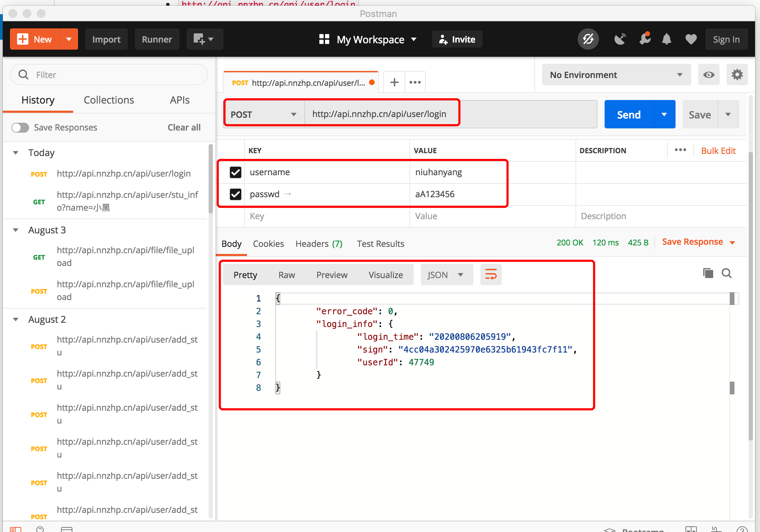
Task: Collapse the August 3 history group
Action: pyautogui.click(x=16, y=230)
